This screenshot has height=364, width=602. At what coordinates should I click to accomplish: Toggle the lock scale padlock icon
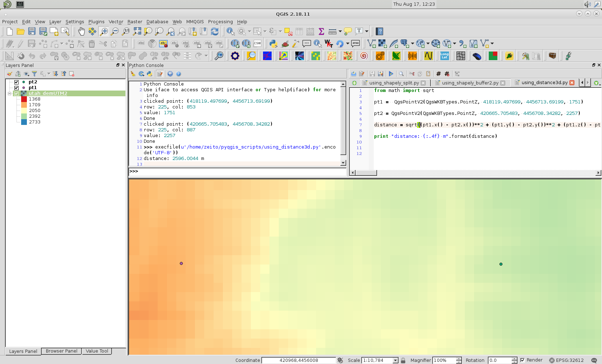click(x=403, y=360)
